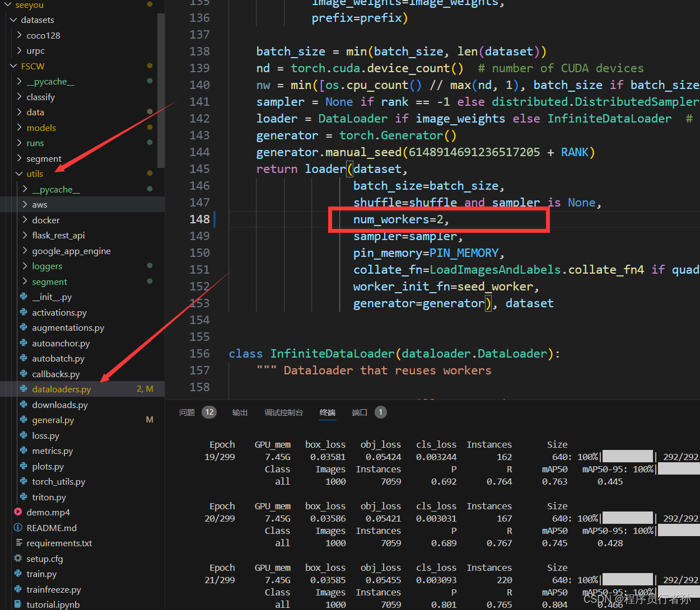700x610 pixels.
Task: Expand the classify folder
Action: coord(19,97)
